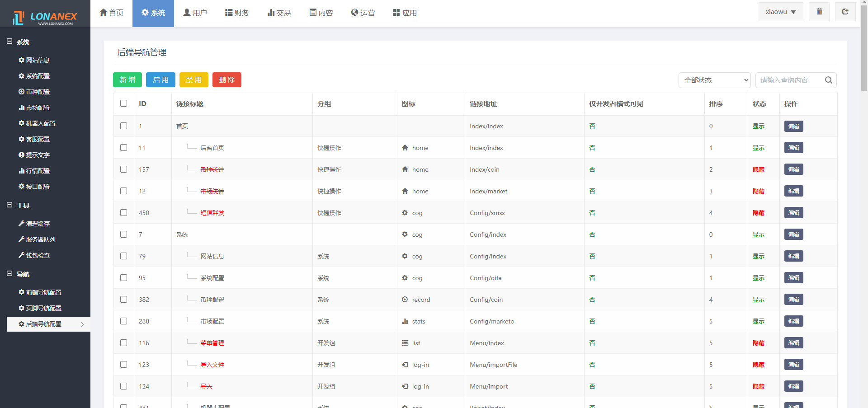Click the trash icon in top bar
The height and width of the screenshot is (408, 868).
[x=819, y=12]
